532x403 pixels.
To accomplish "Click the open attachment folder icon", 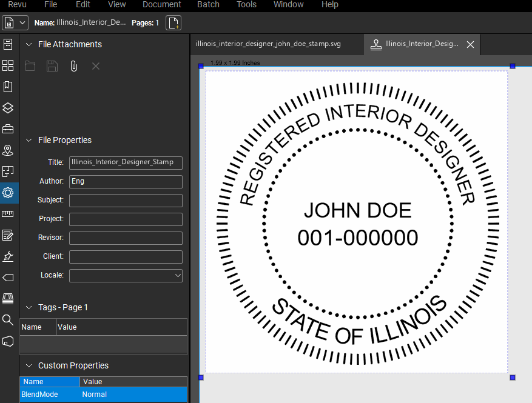I will [x=30, y=66].
